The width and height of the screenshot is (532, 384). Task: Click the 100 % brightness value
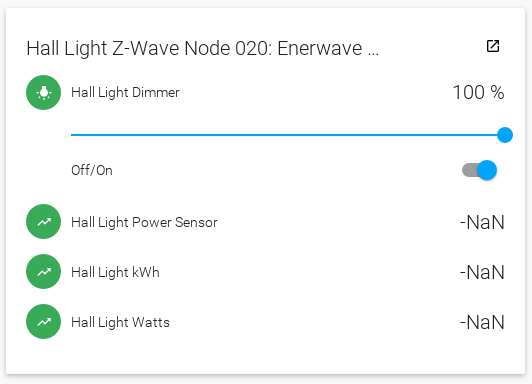478,92
